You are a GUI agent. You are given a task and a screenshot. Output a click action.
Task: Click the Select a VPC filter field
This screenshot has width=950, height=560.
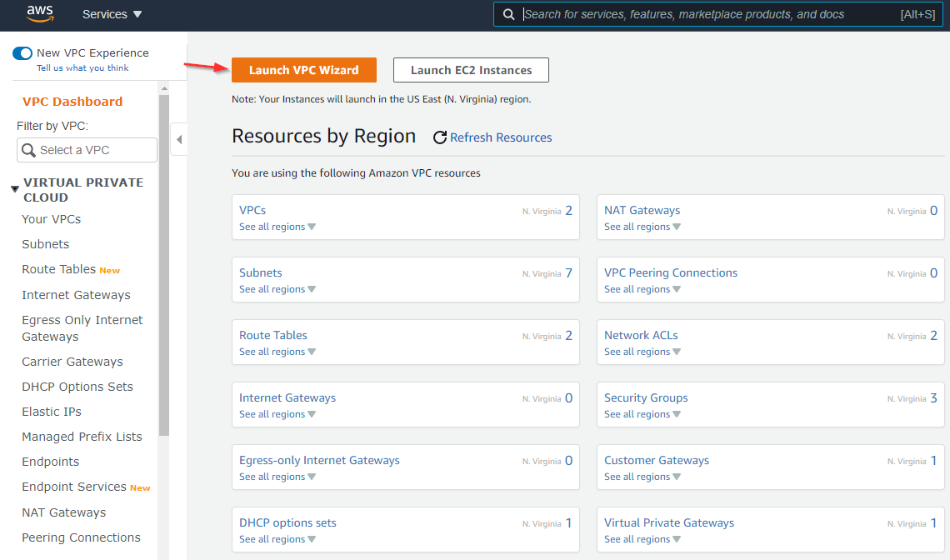tap(87, 150)
